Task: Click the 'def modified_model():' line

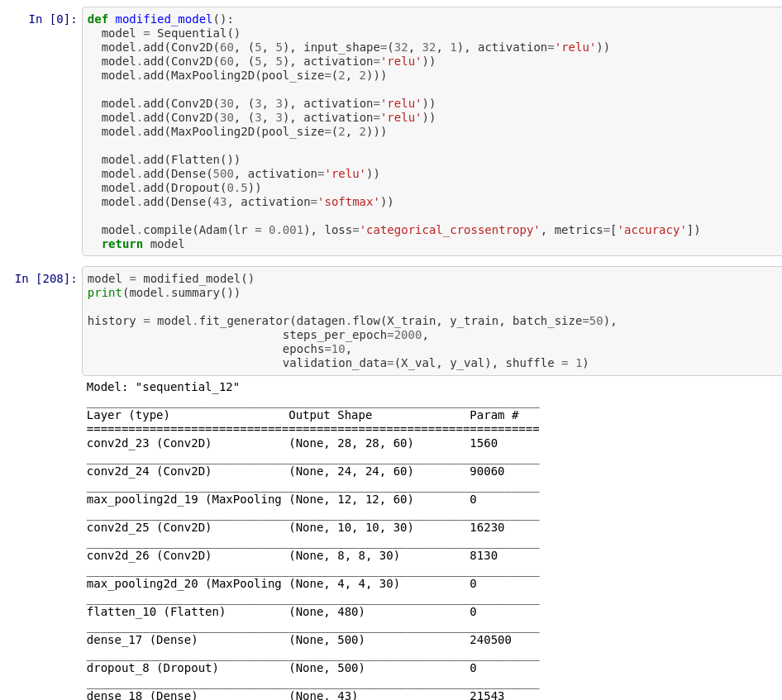Action: 160,20
